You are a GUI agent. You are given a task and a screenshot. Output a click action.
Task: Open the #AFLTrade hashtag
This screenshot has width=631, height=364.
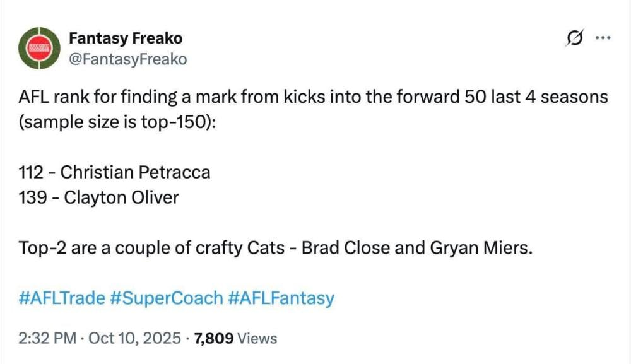pos(62,298)
